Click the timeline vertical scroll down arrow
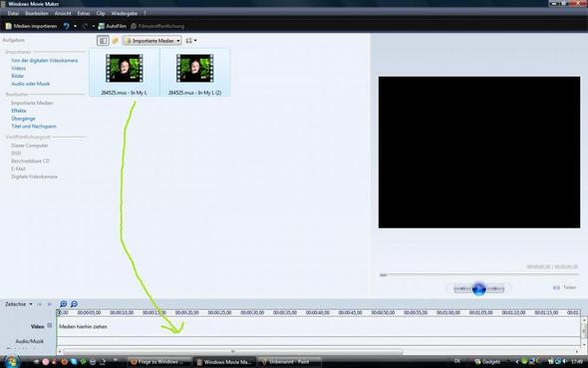The width and height of the screenshot is (588, 368). (584, 344)
